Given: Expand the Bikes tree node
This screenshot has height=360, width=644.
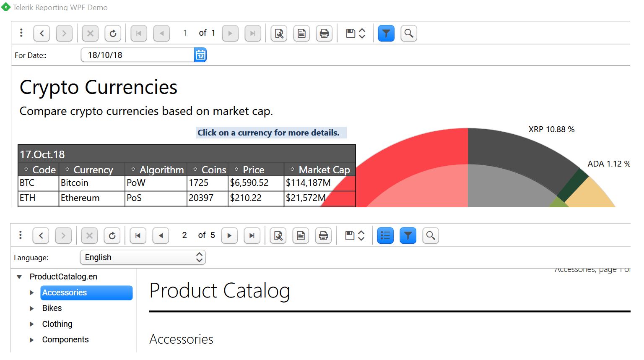Looking at the screenshot, I should pos(31,308).
